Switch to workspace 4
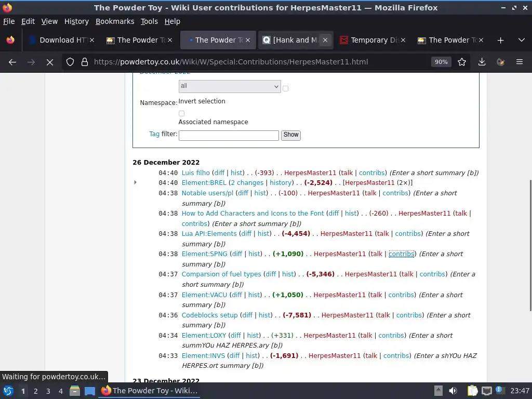 [61, 391]
